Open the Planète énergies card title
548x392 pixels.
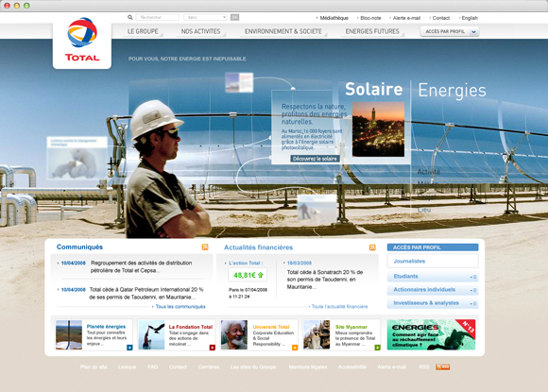(106, 327)
